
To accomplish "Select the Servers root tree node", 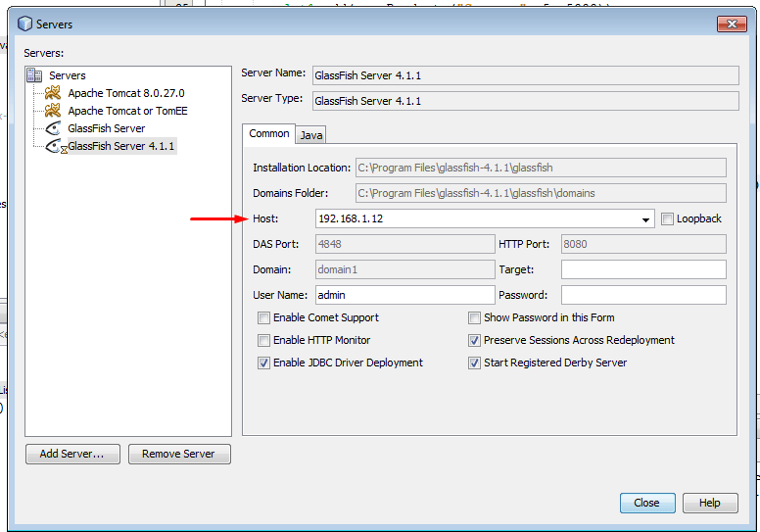I will (x=67, y=75).
